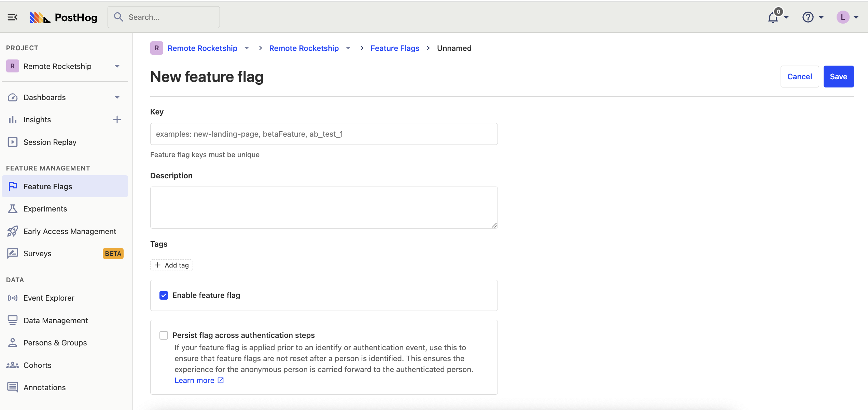868x410 pixels.
Task: Open Early Access Management
Action: pyautogui.click(x=70, y=231)
